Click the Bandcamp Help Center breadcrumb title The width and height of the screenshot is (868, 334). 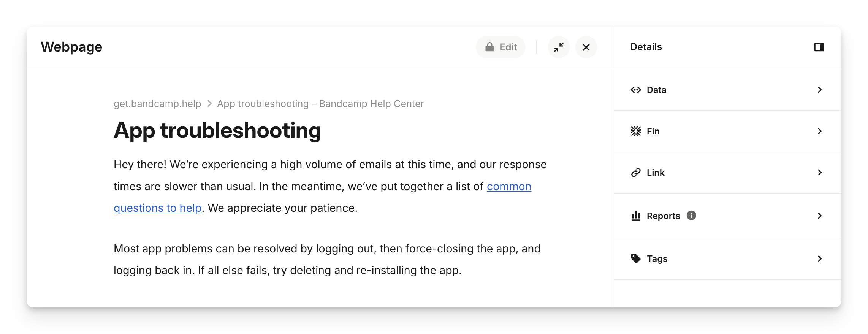coord(320,104)
